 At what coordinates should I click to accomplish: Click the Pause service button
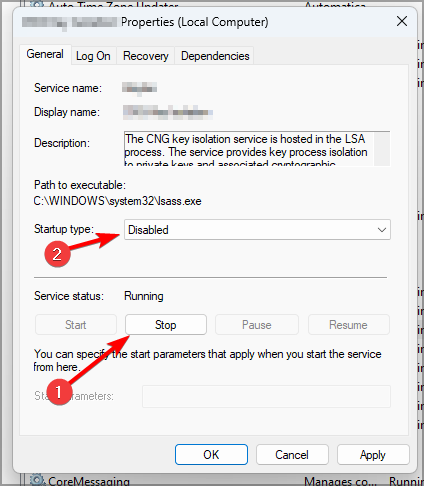(257, 325)
